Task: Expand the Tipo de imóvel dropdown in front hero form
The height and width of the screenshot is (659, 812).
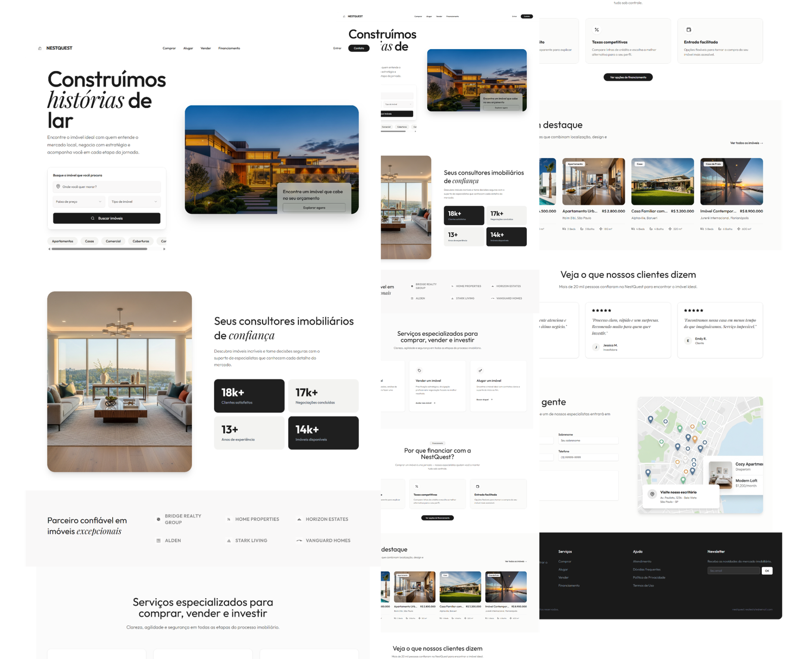Action: [134, 202]
